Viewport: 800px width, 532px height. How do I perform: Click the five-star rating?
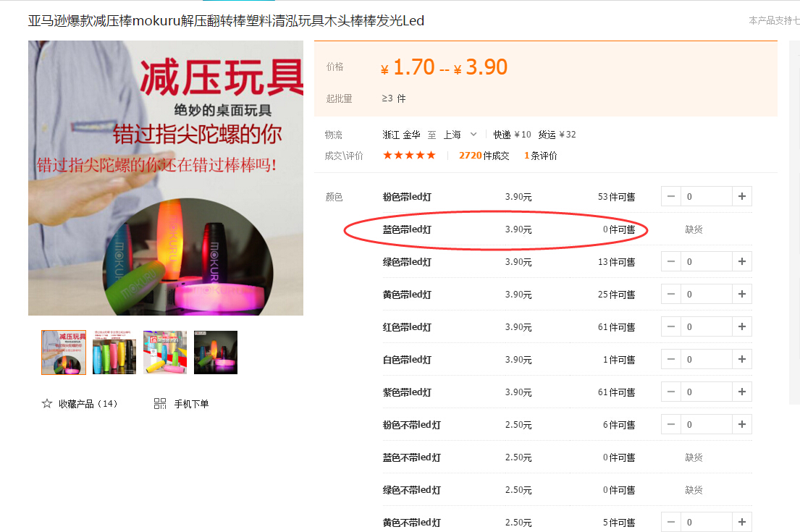(409, 155)
